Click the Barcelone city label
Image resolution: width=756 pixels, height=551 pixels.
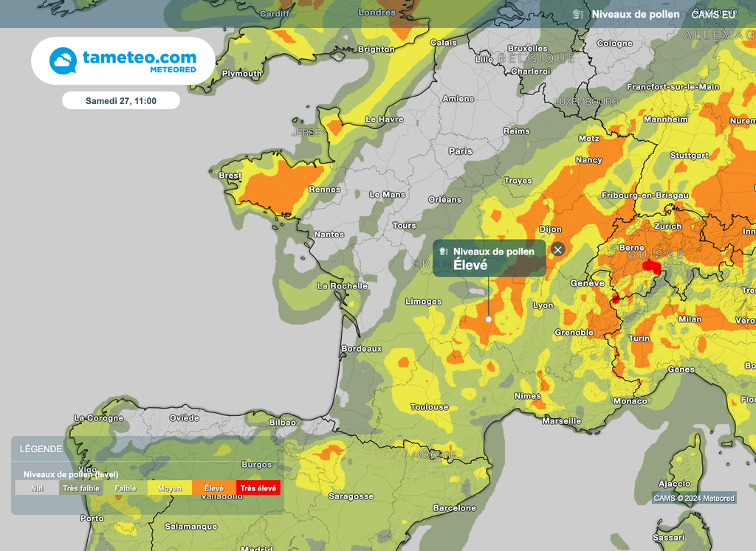pyautogui.click(x=454, y=507)
